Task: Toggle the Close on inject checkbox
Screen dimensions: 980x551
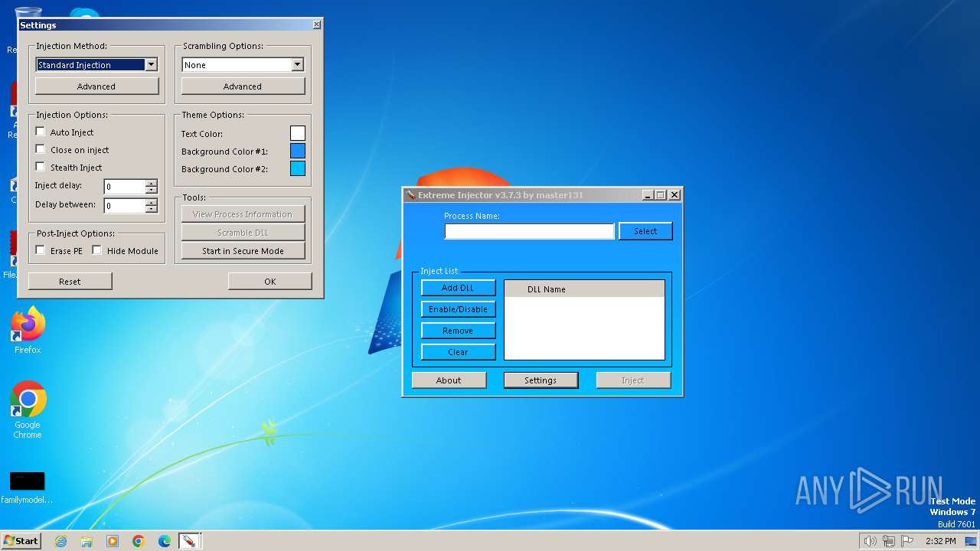Action: [41, 149]
